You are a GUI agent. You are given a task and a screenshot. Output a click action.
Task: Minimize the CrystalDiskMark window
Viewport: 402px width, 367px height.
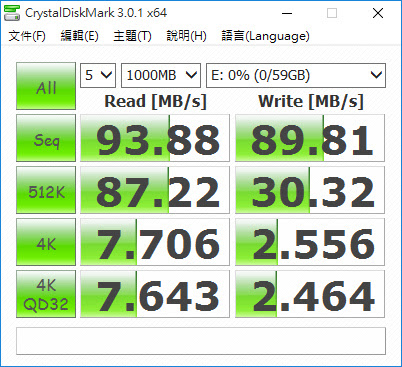click(x=287, y=13)
